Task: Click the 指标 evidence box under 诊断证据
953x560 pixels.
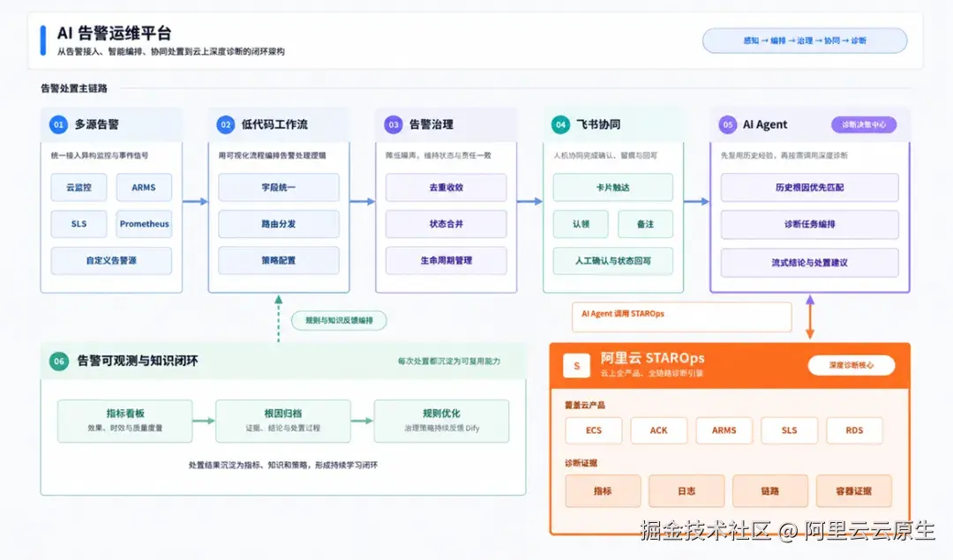Action: click(603, 490)
